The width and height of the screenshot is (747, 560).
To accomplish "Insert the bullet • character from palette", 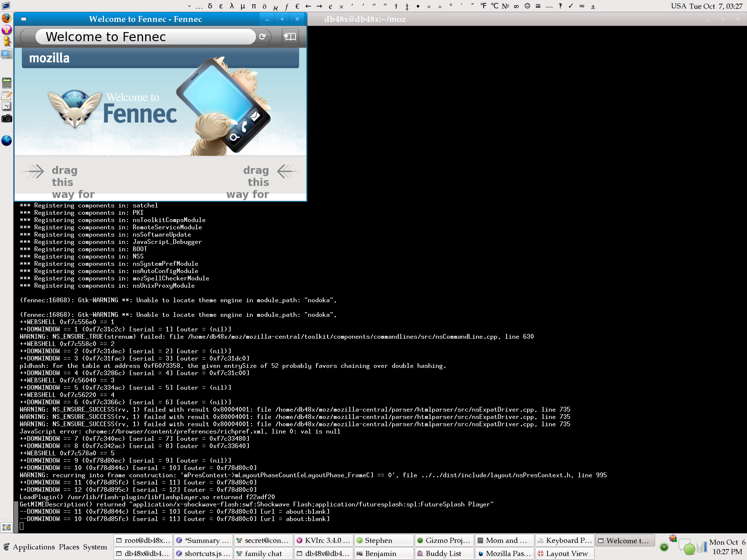I will point(418,6).
